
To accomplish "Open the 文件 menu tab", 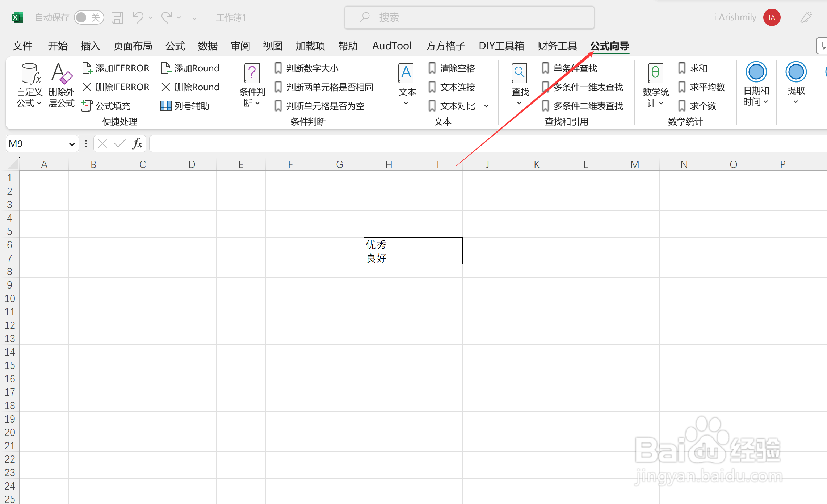I will pos(22,46).
